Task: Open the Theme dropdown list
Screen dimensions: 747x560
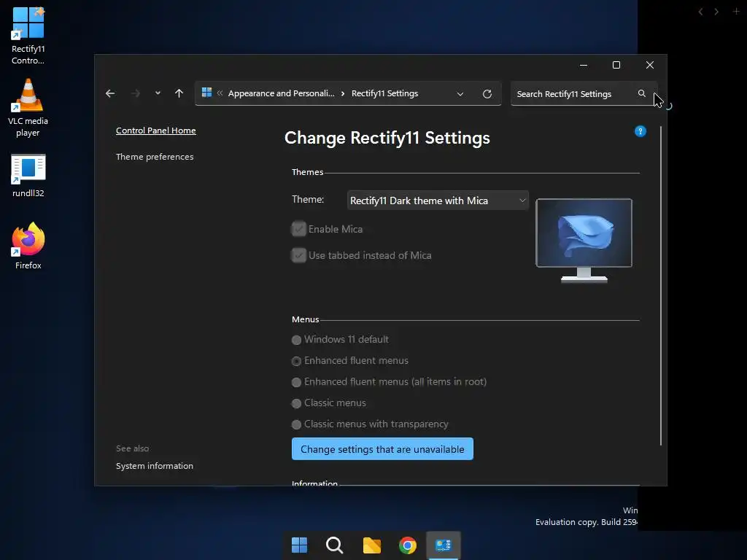Action: (x=438, y=201)
